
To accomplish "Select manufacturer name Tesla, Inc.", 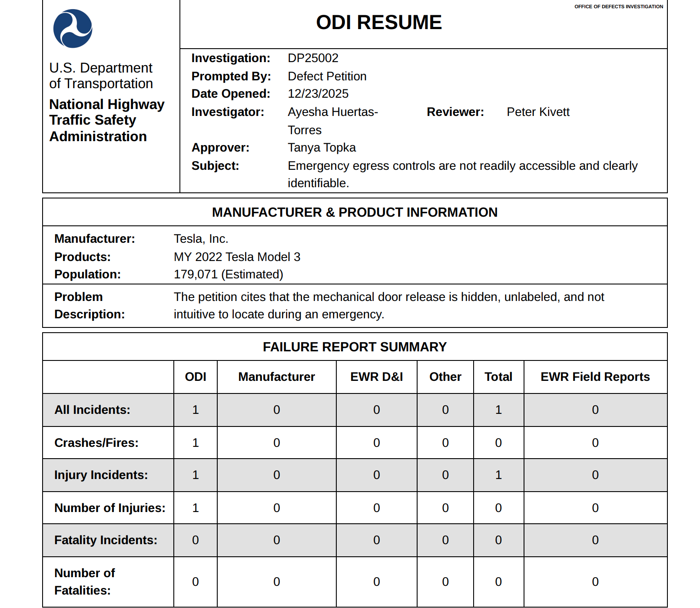I will click(x=201, y=239).
